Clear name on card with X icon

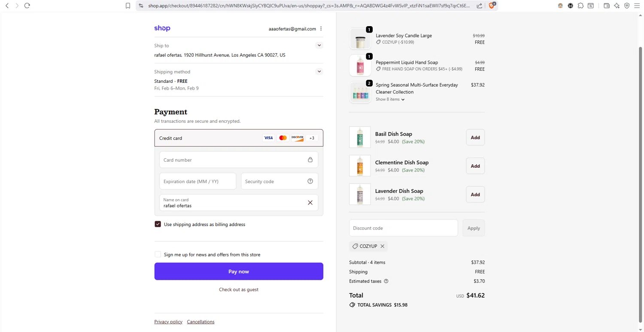point(310,202)
